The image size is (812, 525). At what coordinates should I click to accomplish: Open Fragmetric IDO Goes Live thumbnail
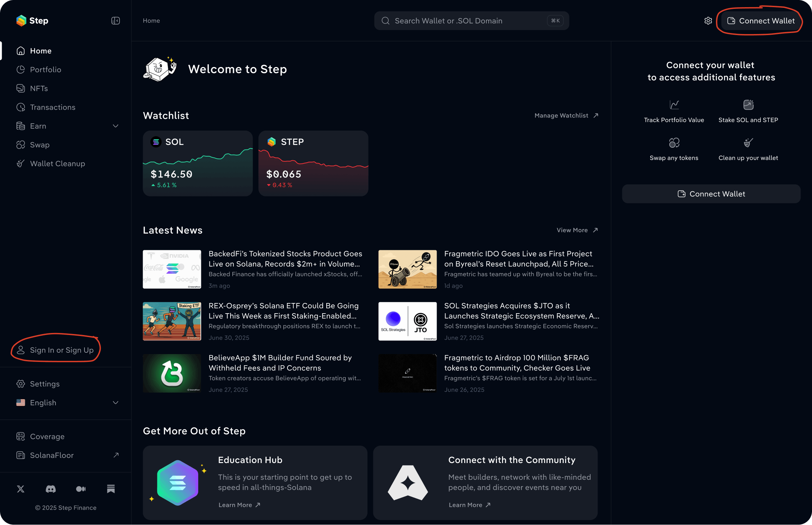(408, 269)
